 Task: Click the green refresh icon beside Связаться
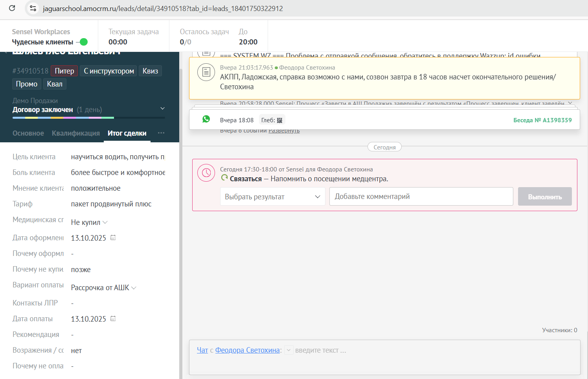[x=224, y=178]
